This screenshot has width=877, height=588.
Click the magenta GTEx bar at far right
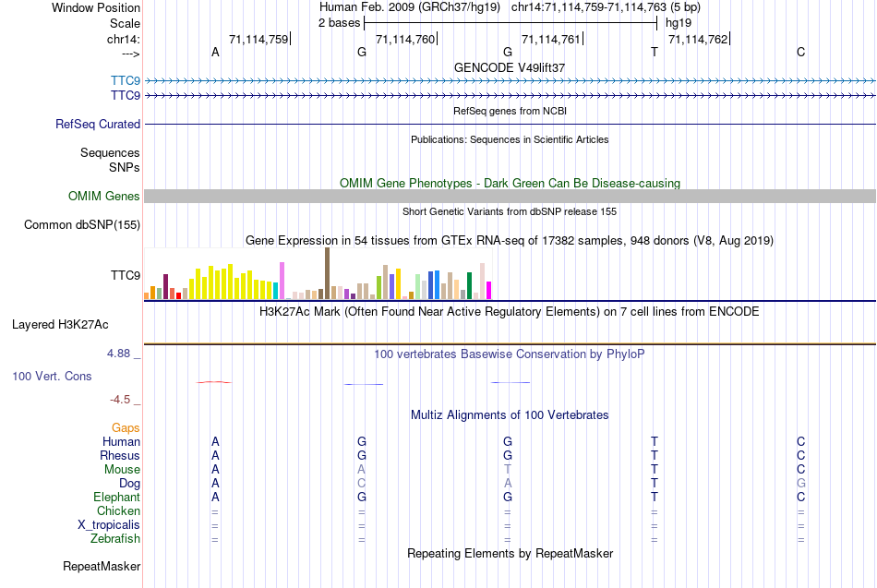click(488, 291)
